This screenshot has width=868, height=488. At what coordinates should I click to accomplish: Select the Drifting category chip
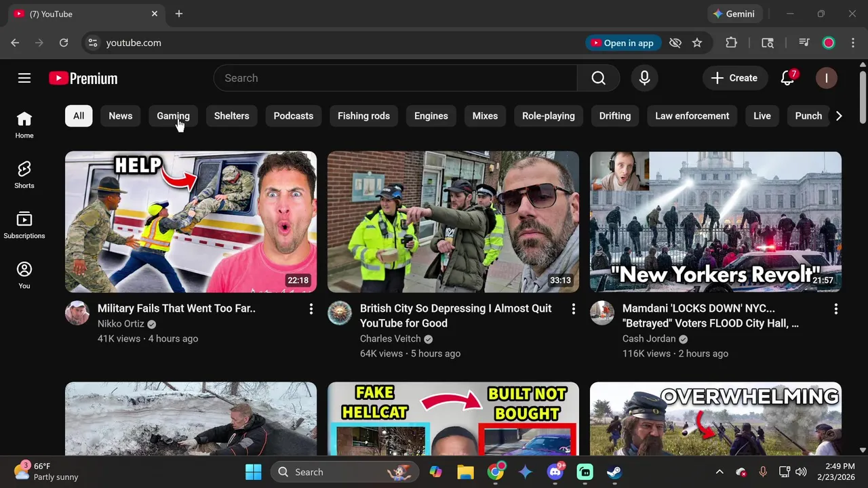[615, 116]
